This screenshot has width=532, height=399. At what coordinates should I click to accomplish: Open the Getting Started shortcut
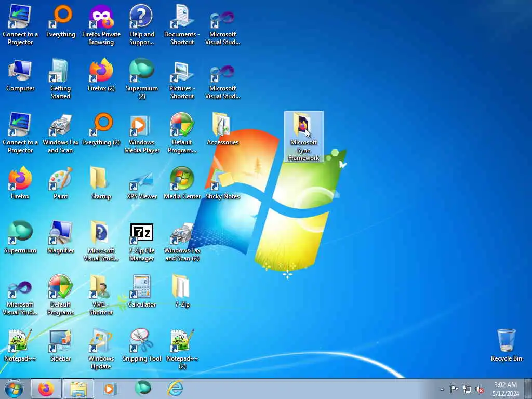(60, 79)
